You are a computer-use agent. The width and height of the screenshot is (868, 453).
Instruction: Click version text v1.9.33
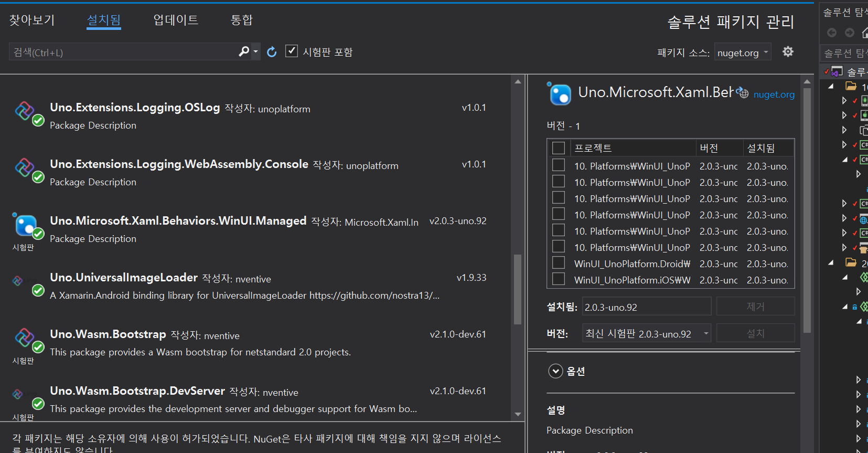471,278
